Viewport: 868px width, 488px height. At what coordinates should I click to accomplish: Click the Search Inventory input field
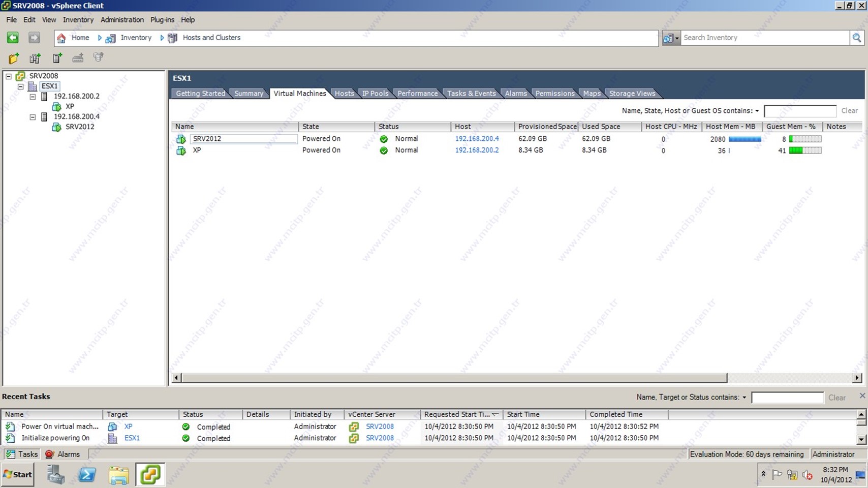765,38
